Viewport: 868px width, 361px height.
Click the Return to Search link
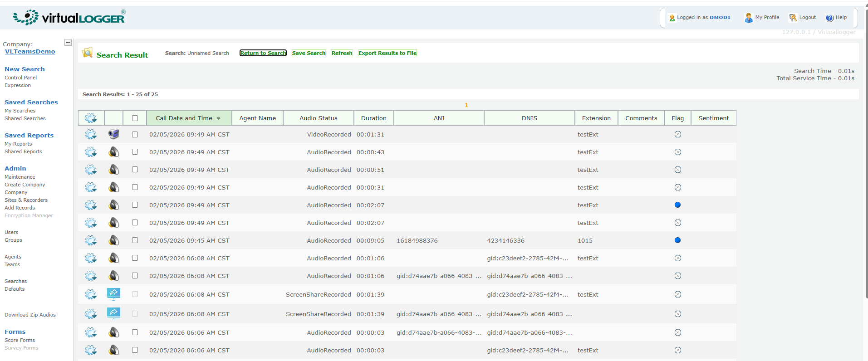pyautogui.click(x=263, y=53)
